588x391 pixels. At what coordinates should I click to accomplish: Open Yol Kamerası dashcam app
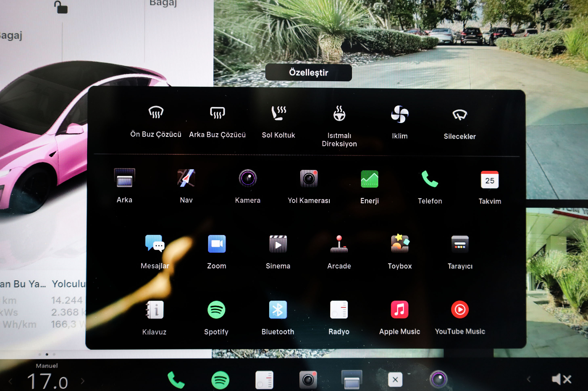[x=309, y=179]
